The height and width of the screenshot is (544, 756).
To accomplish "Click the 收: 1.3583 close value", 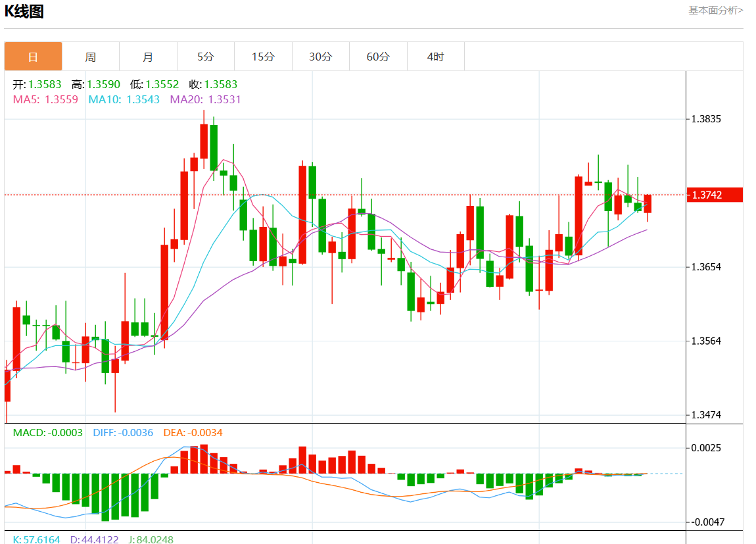I will [213, 84].
